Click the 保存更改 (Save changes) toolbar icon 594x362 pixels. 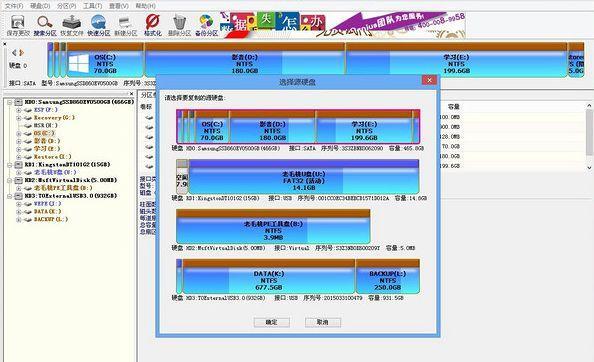pos(17,22)
